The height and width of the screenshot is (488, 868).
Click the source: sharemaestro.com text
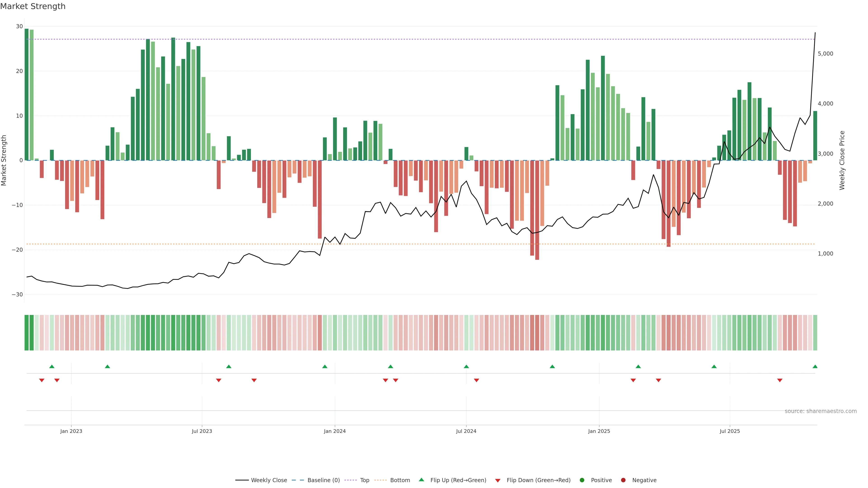click(x=821, y=411)
